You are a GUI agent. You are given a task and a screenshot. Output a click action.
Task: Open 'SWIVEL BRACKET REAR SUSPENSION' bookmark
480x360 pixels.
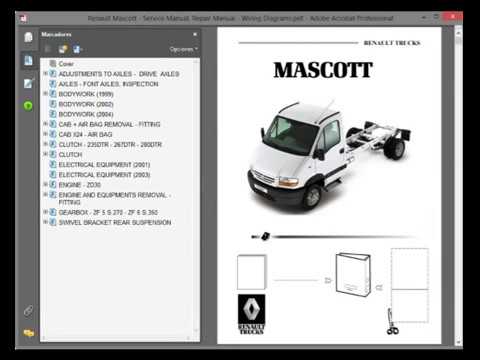(x=115, y=222)
